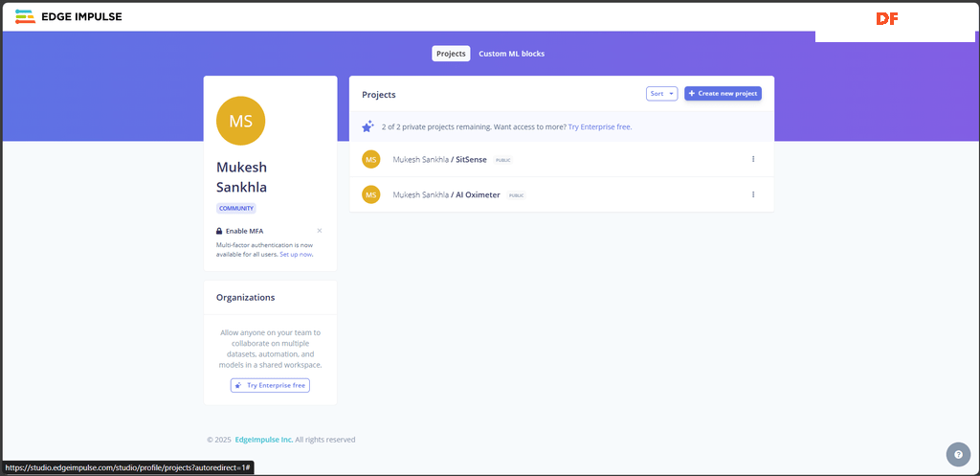Open the AI Oximeter three-dot options menu

point(753,194)
